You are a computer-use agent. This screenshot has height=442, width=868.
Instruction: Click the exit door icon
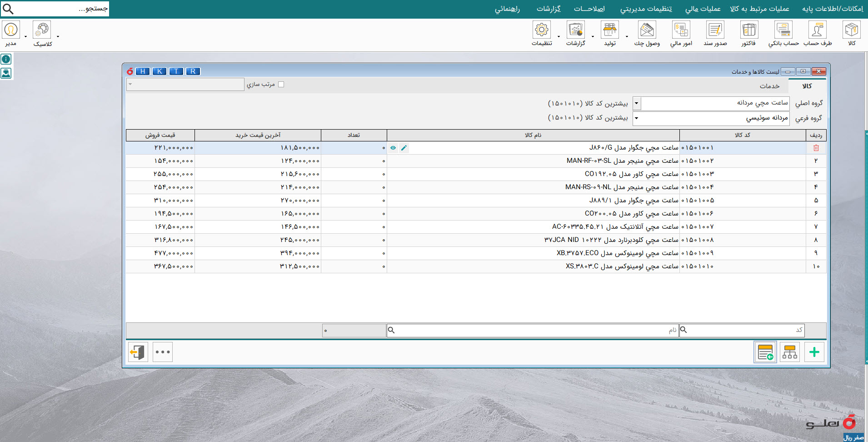pyautogui.click(x=138, y=352)
